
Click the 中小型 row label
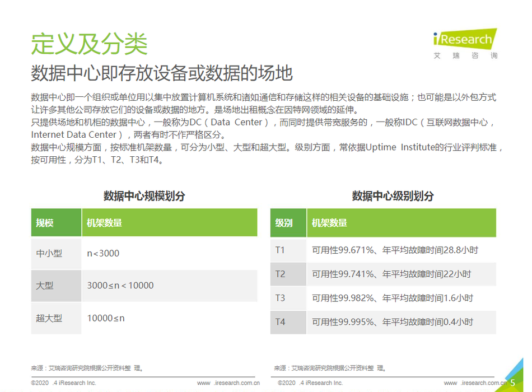49,253
